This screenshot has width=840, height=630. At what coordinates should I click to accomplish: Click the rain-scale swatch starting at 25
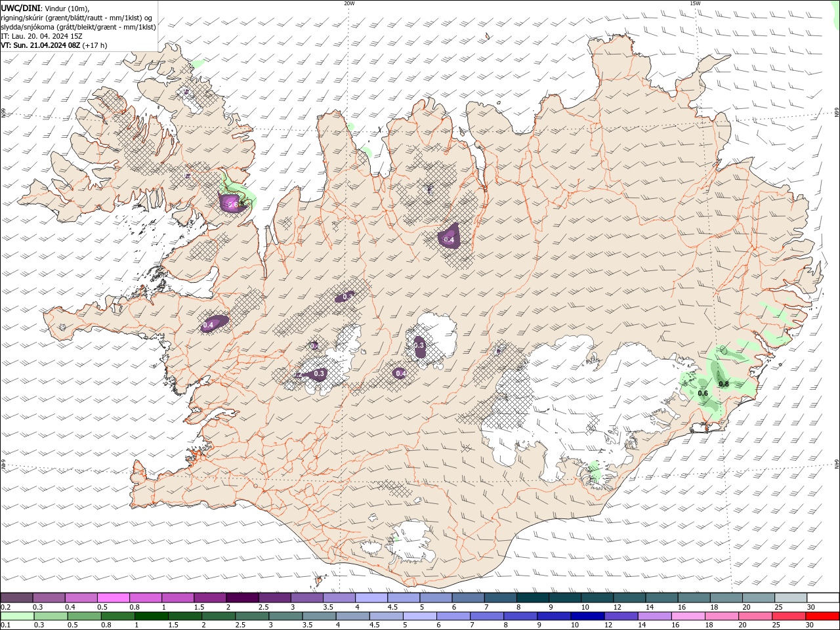[788, 616]
